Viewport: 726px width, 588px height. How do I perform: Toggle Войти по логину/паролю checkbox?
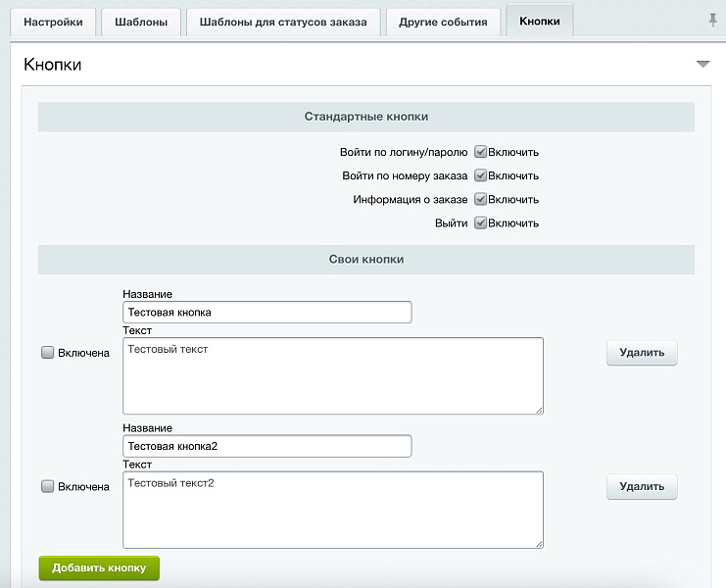pyautogui.click(x=481, y=152)
